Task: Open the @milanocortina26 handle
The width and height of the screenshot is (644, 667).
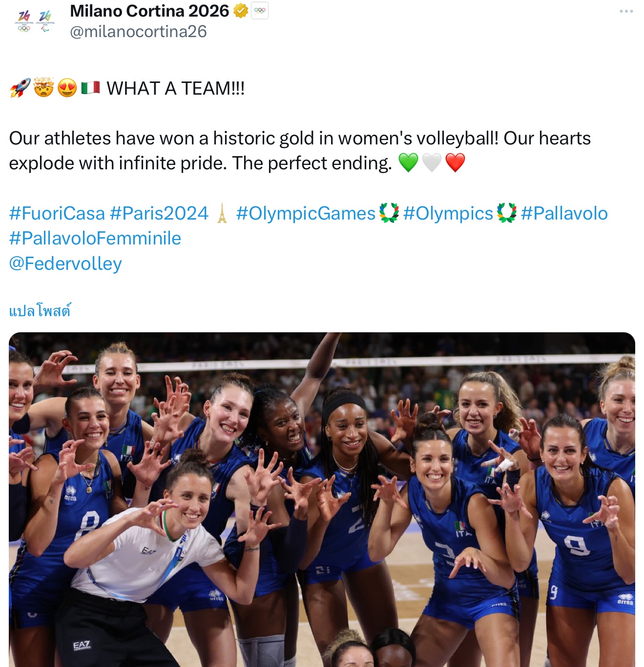Action: tap(139, 32)
